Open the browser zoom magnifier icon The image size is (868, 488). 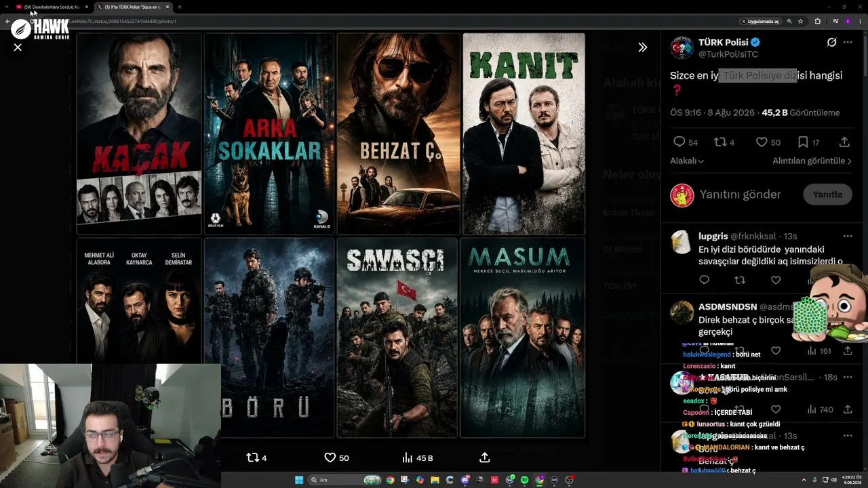(x=789, y=21)
